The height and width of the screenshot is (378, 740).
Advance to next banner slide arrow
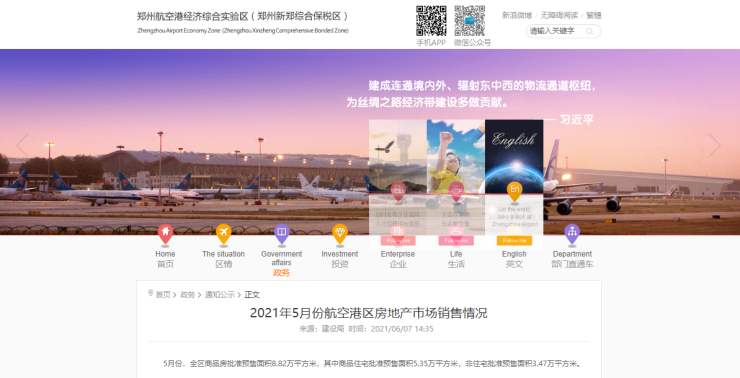[x=715, y=145]
